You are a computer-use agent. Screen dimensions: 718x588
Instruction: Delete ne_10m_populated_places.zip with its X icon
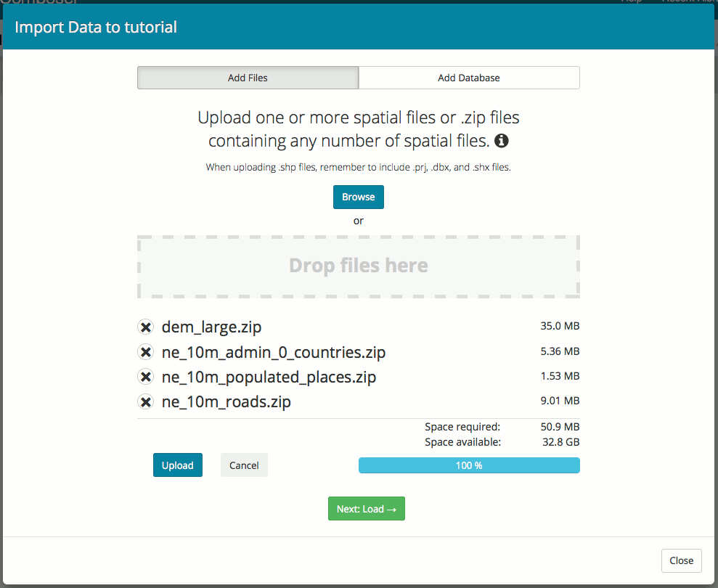pos(145,377)
